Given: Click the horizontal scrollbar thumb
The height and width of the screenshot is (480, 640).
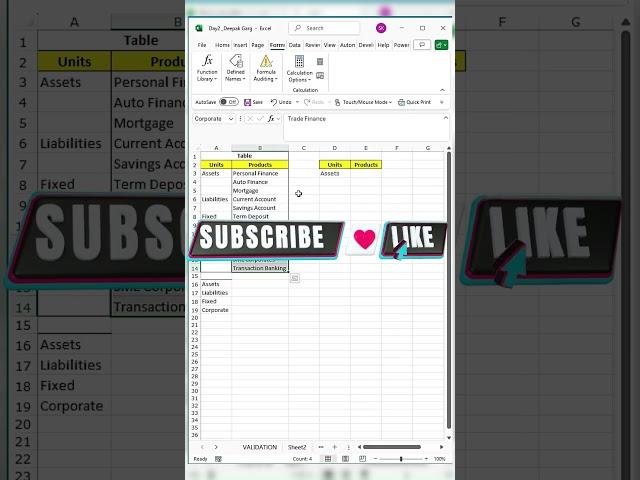Looking at the screenshot, I should tap(392, 447).
